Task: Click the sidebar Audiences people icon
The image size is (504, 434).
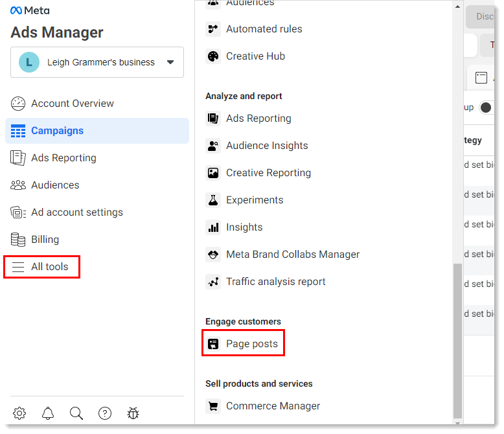Action: (18, 185)
